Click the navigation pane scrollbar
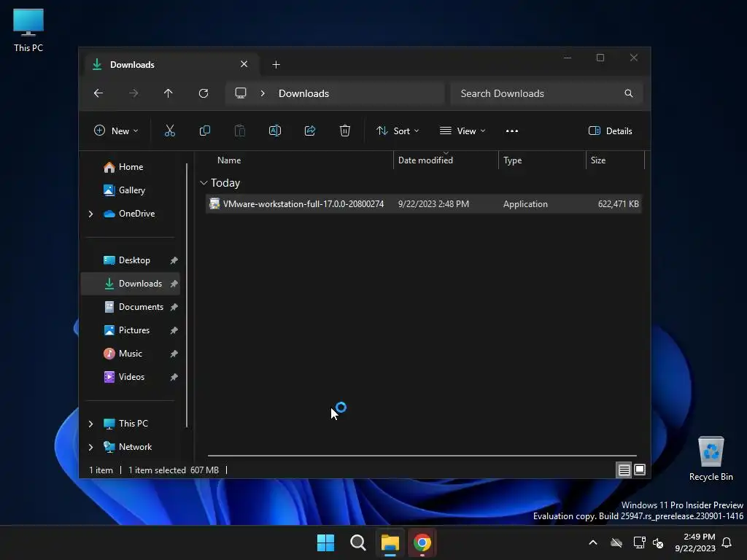The width and height of the screenshot is (747, 560). (187, 295)
